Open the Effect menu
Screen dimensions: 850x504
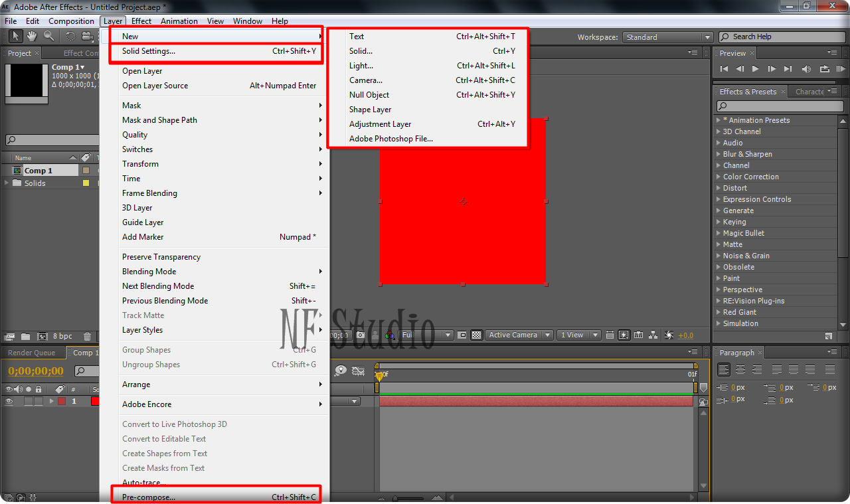(141, 21)
